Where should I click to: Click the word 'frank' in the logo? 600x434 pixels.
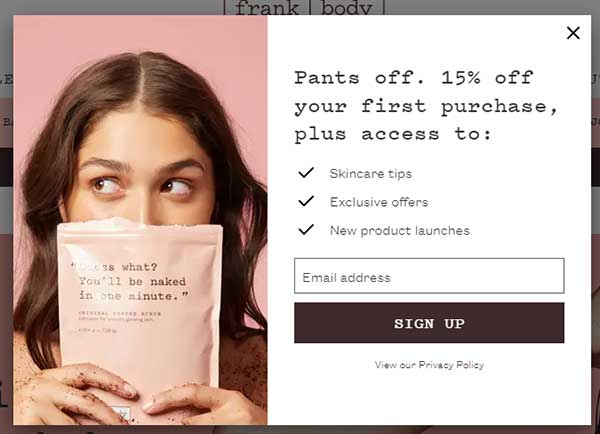click(267, 8)
